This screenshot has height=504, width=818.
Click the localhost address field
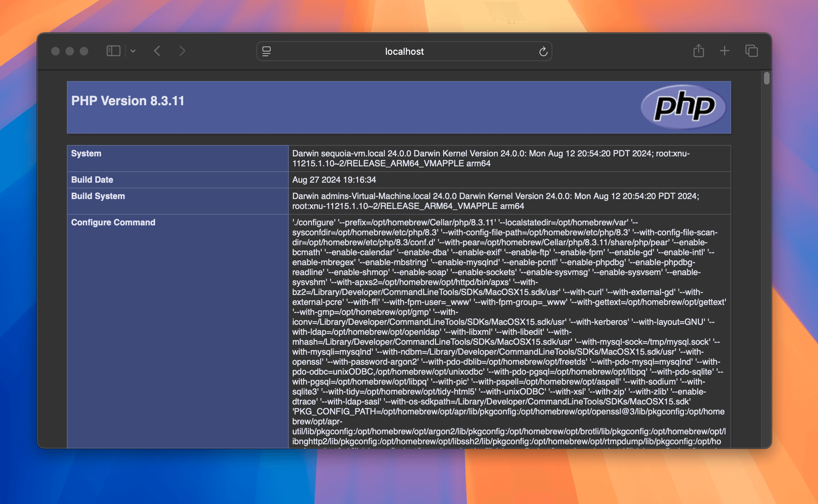click(x=404, y=52)
